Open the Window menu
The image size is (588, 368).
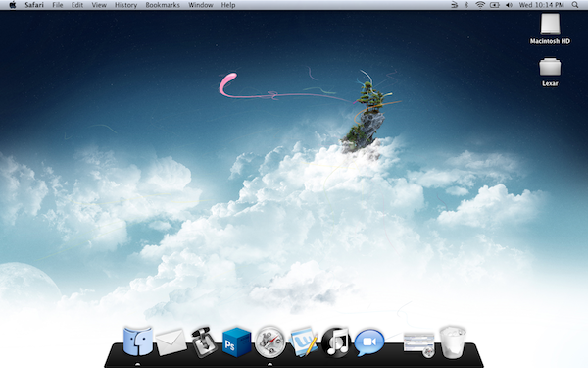pyautogui.click(x=201, y=5)
